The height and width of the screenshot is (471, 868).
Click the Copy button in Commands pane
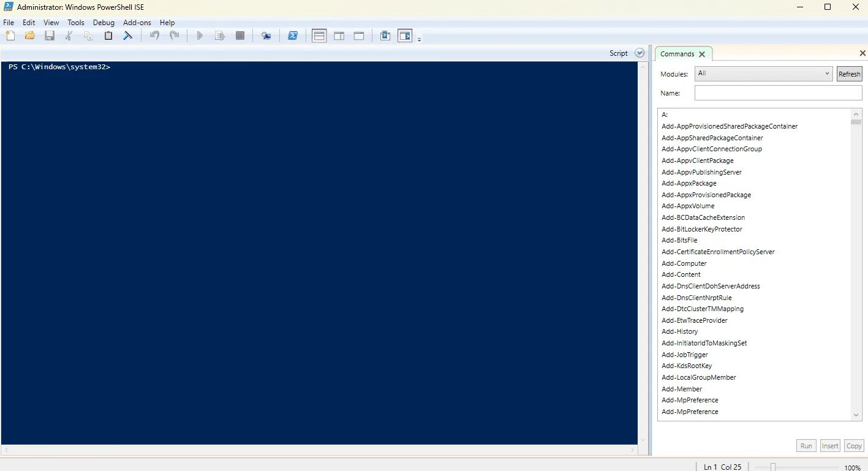pos(854,446)
